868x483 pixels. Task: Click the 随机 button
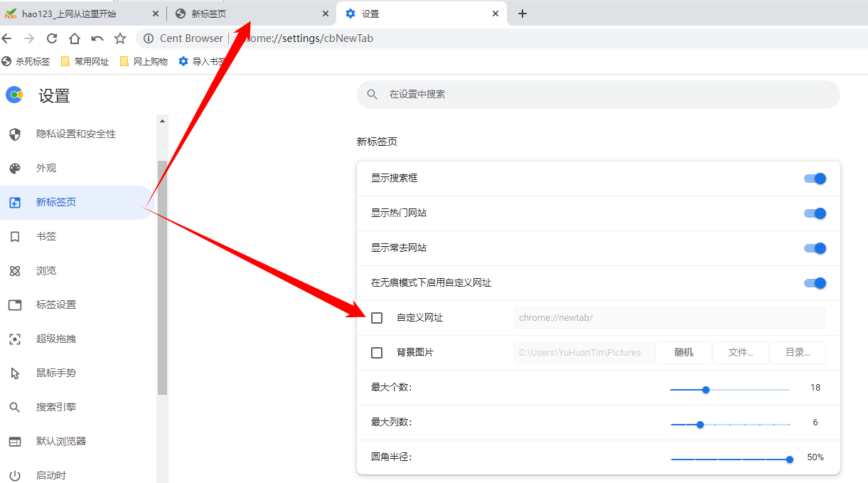(683, 353)
